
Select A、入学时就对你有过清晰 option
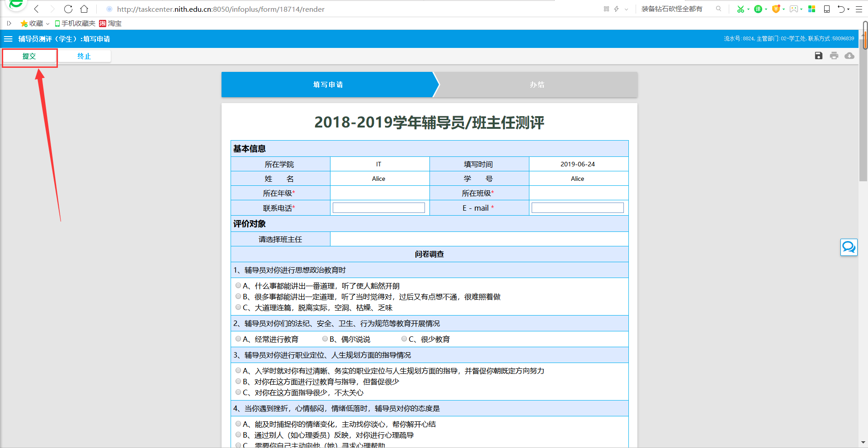click(238, 370)
